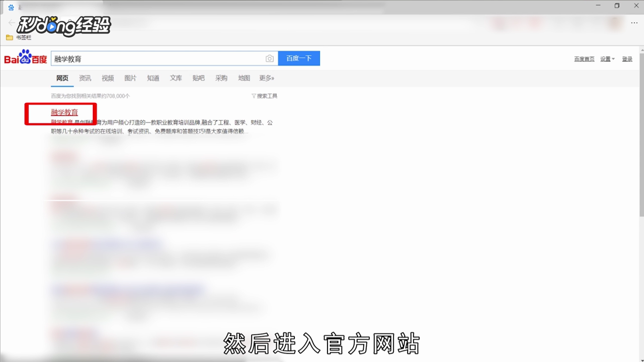
Task: Click the camera image search icon
Action: point(270,58)
